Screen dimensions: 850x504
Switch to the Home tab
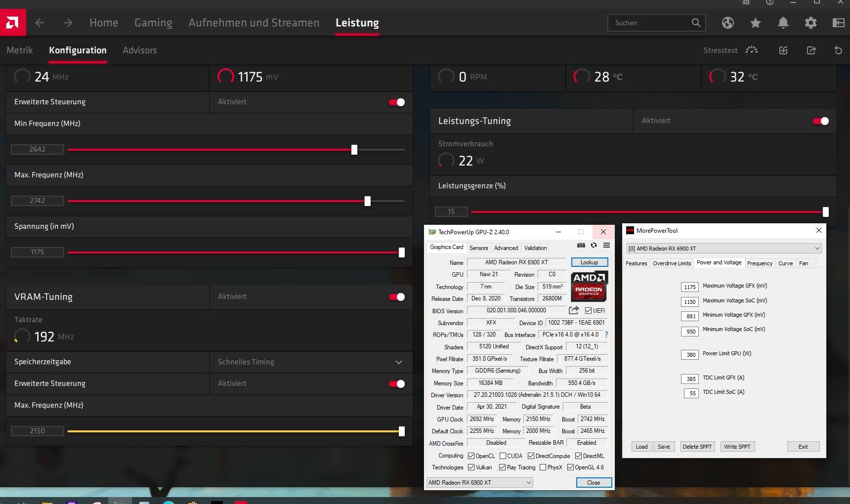click(104, 23)
